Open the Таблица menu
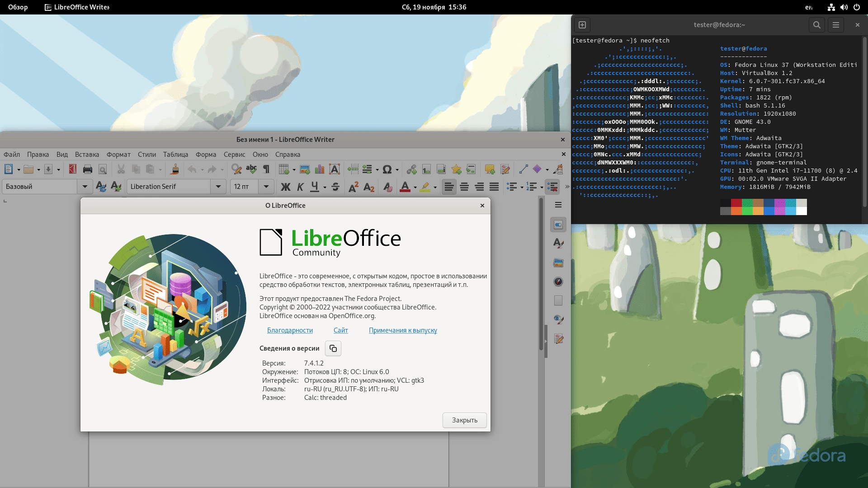Screen dimensions: 868x488 175,155
